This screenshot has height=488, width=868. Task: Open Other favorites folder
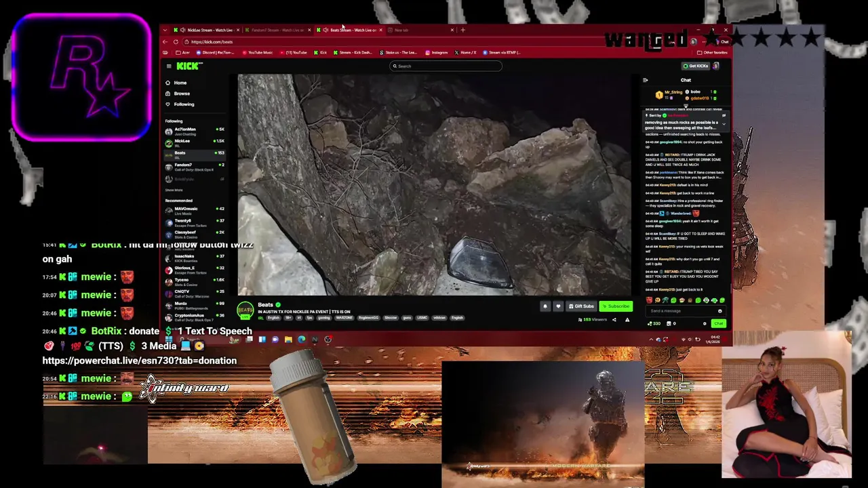click(x=713, y=52)
